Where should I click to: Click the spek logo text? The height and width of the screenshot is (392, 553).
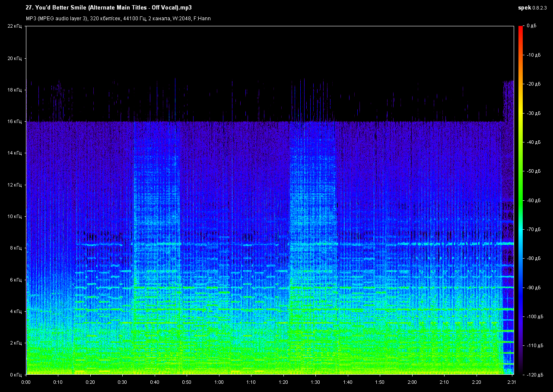tap(524, 7)
